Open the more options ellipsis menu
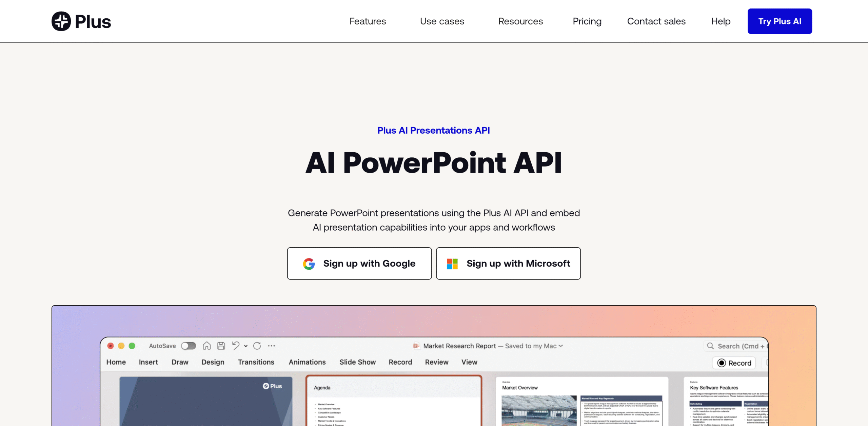Image resolution: width=868 pixels, height=426 pixels. [272, 346]
